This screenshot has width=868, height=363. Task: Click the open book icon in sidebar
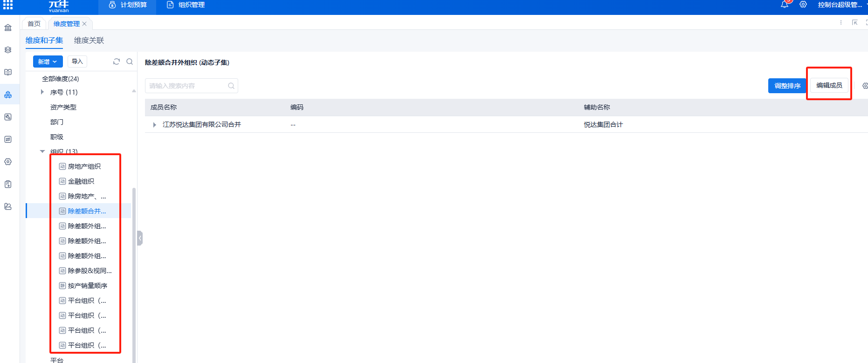pos(8,72)
